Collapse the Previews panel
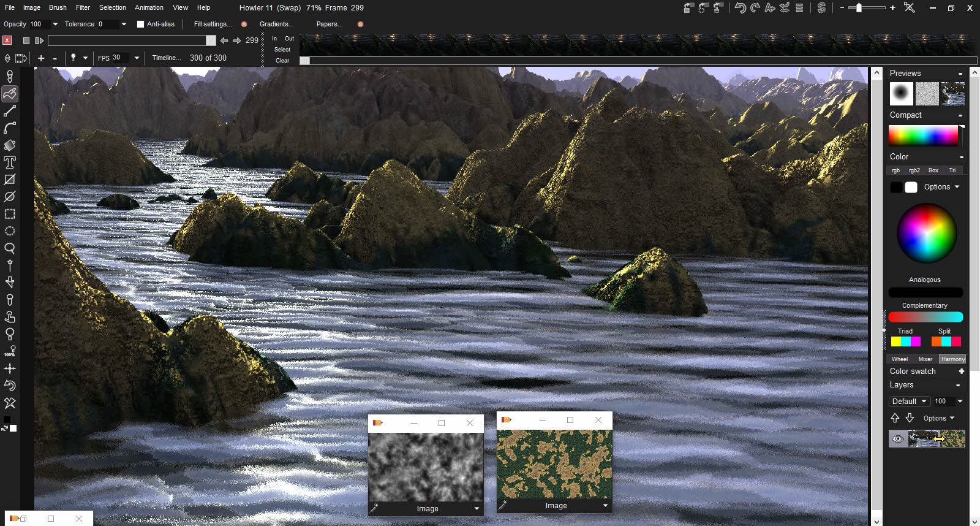Image resolution: width=980 pixels, height=526 pixels. tap(960, 74)
